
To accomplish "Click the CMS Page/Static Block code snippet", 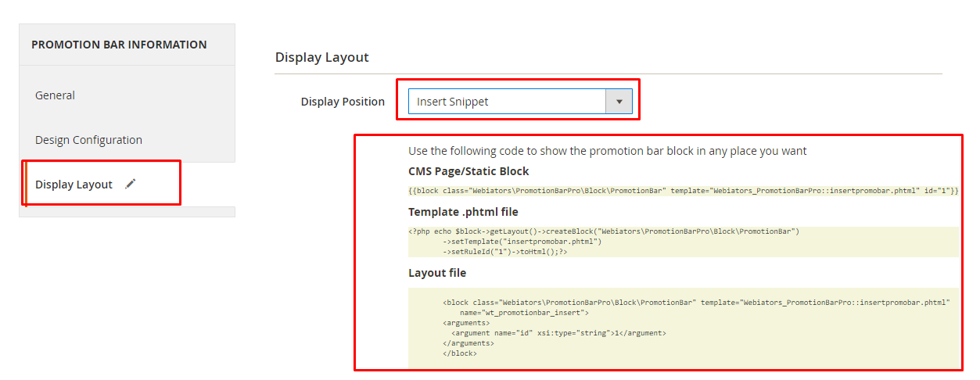I will click(683, 191).
